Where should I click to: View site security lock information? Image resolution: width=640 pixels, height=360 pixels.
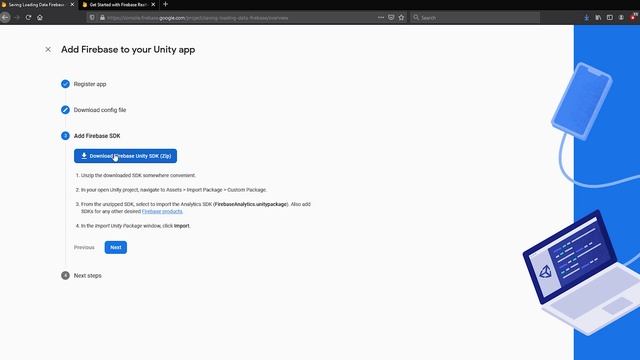pos(102,18)
